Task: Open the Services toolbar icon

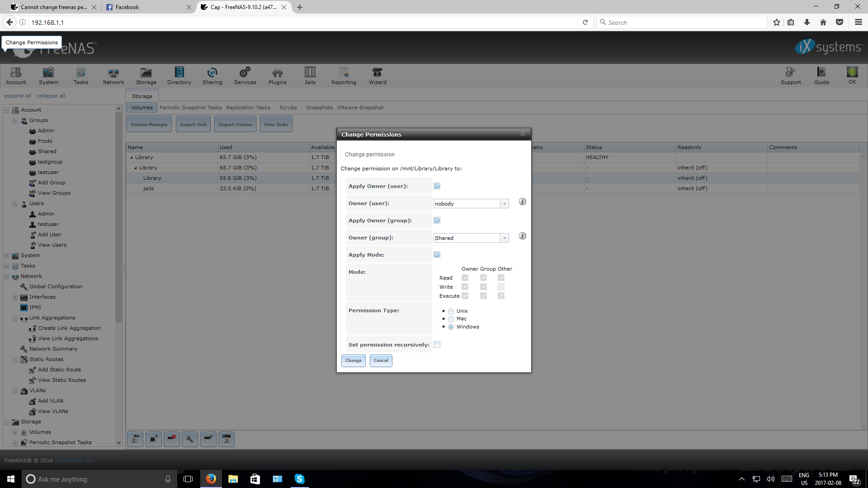Action: pos(245,75)
